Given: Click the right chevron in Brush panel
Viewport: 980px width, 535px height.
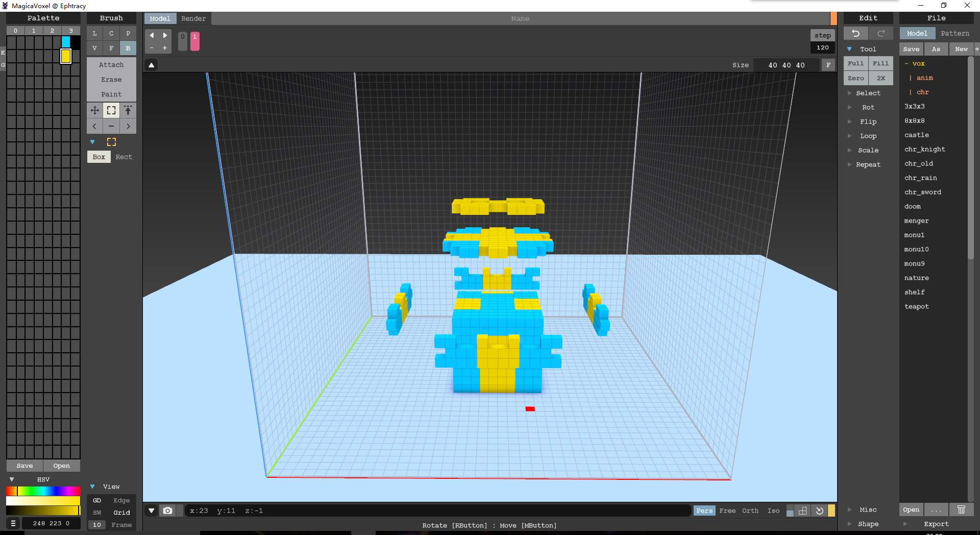Looking at the screenshot, I should (x=128, y=126).
